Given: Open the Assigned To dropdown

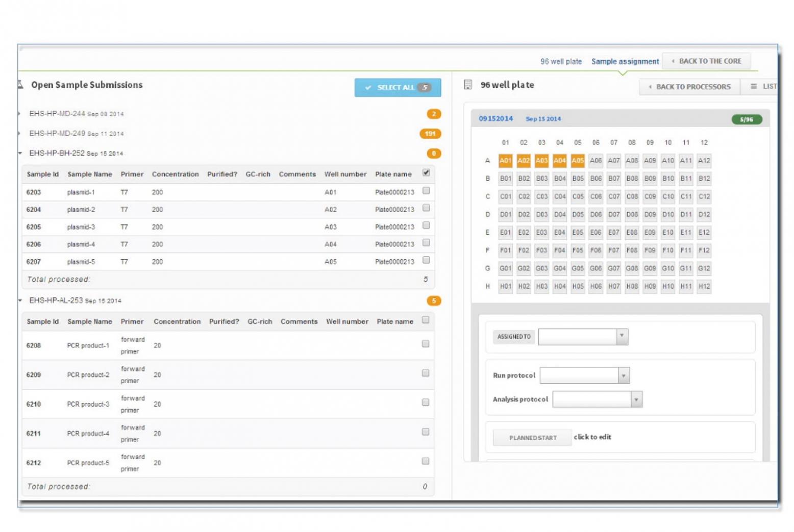Looking at the screenshot, I should (x=621, y=336).
